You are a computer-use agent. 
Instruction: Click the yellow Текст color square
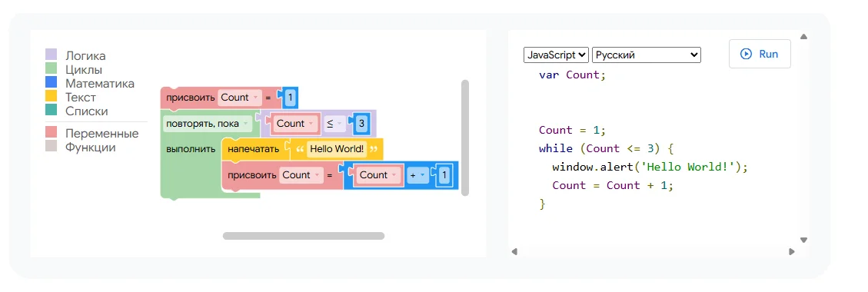(x=52, y=96)
